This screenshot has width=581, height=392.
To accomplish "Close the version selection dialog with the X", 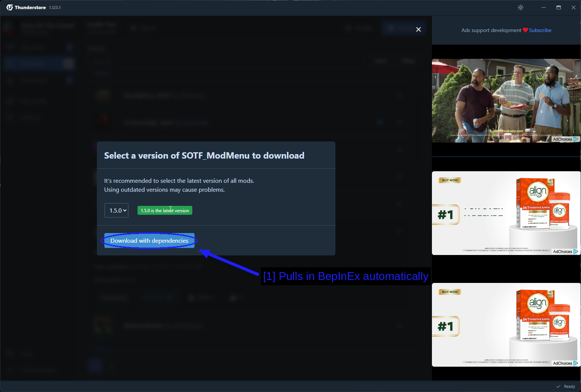I will (419, 29).
